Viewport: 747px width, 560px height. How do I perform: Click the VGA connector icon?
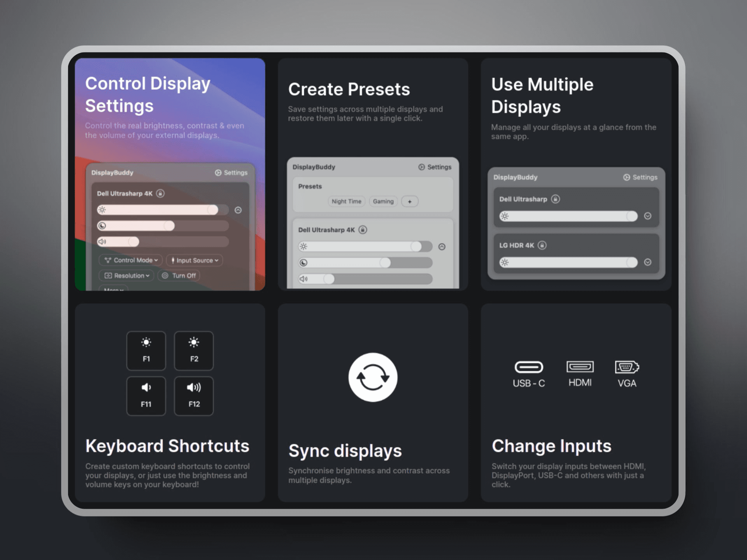(x=626, y=367)
